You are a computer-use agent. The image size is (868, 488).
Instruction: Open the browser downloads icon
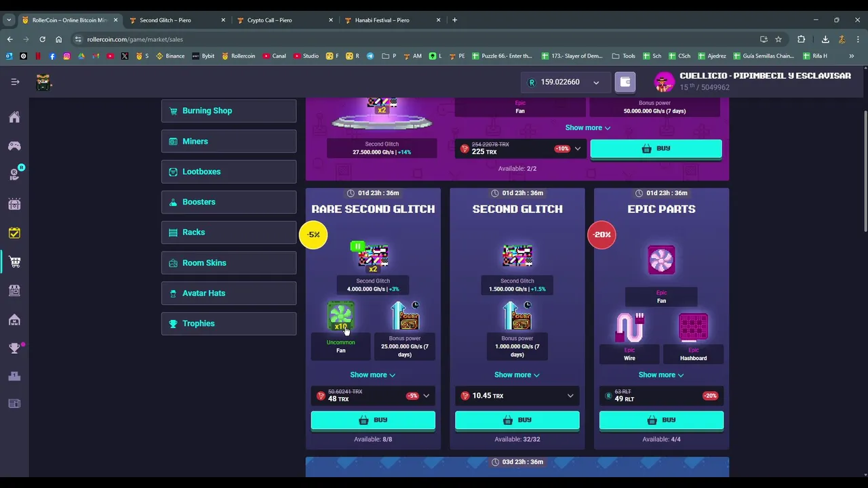(x=825, y=39)
